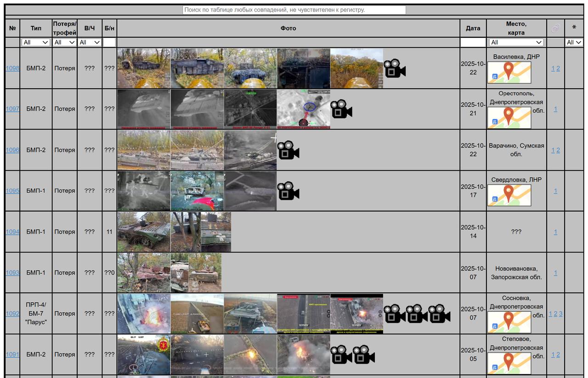The image size is (588, 378).
Task: Open the first thermal photo in row 1097
Action: click(x=144, y=109)
